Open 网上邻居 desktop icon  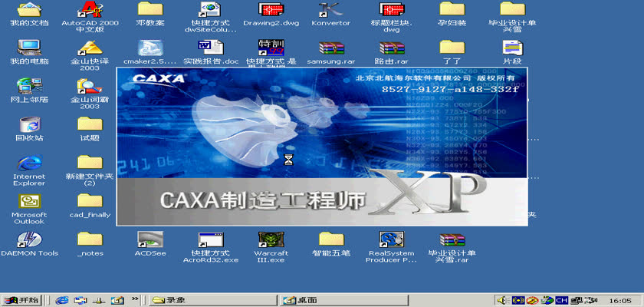click(29, 91)
